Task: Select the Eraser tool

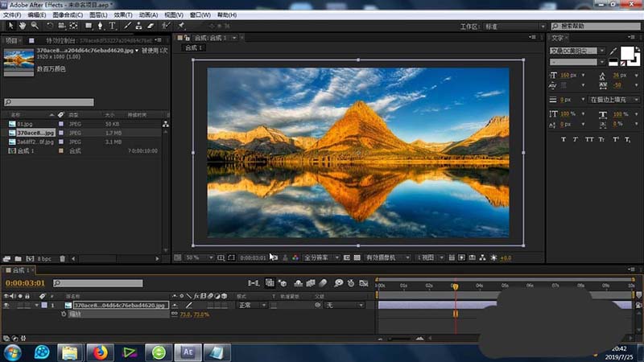Action: pyautogui.click(x=151, y=26)
